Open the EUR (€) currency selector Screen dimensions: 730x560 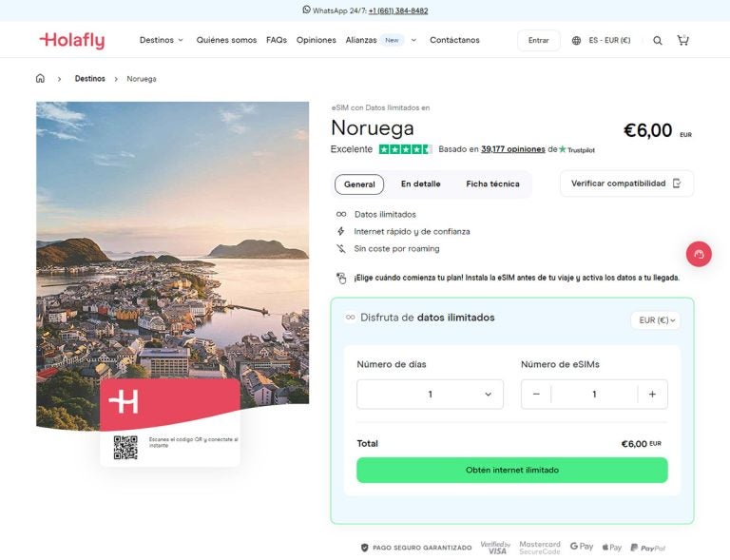[x=656, y=320]
